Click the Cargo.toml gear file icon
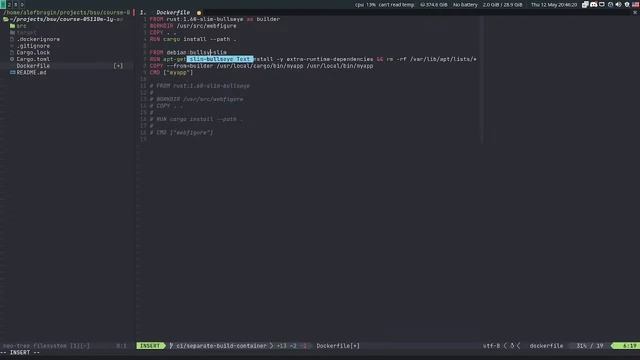 pyautogui.click(x=12, y=59)
